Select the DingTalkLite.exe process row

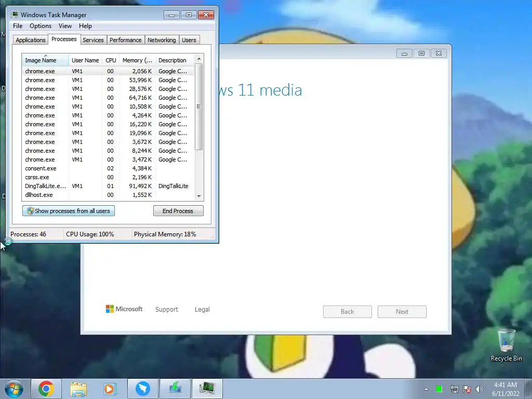coord(108,186)
